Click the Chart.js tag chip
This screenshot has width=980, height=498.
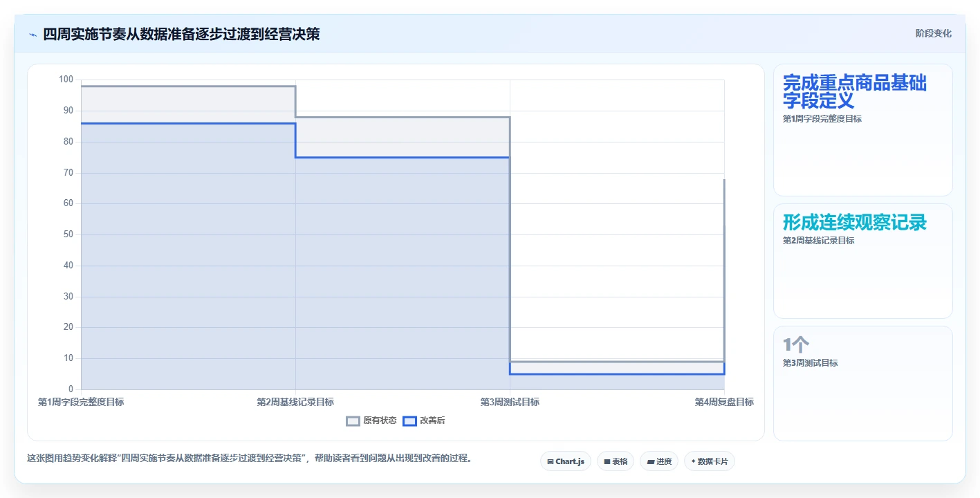[x=566, y=461]
